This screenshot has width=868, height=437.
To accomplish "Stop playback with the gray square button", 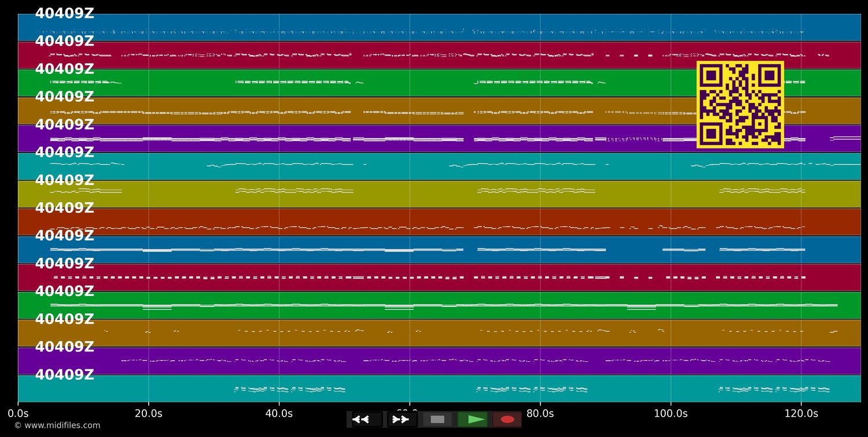I will click(x=437, y=420).
